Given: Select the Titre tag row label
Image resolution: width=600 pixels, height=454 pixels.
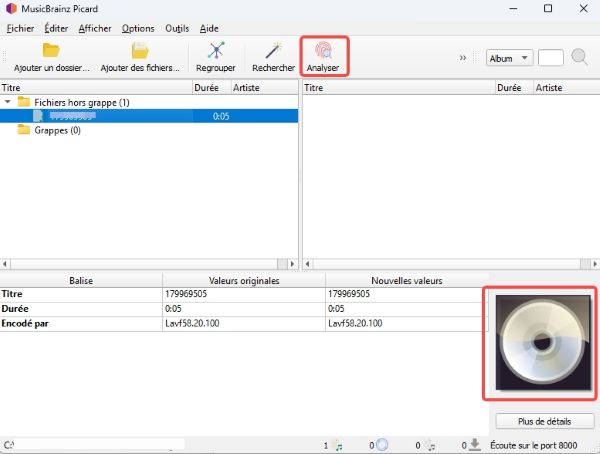Looking at the screenshot, I should 12,294.
